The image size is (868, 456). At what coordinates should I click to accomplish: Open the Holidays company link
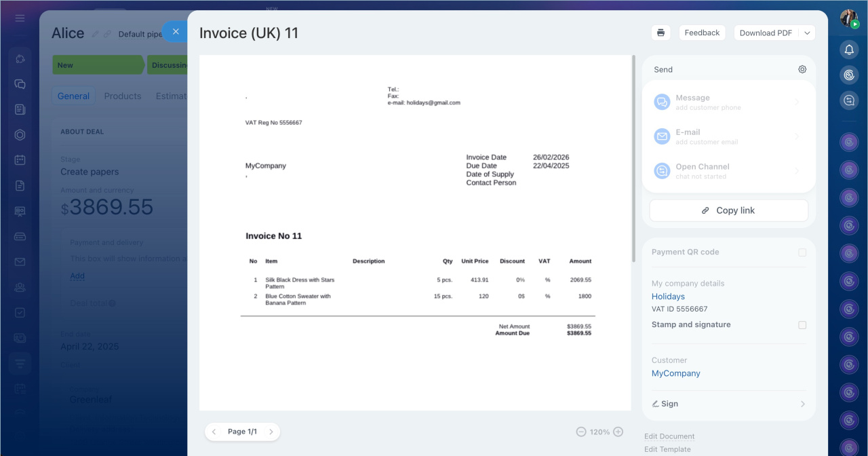tap(668, 297)
